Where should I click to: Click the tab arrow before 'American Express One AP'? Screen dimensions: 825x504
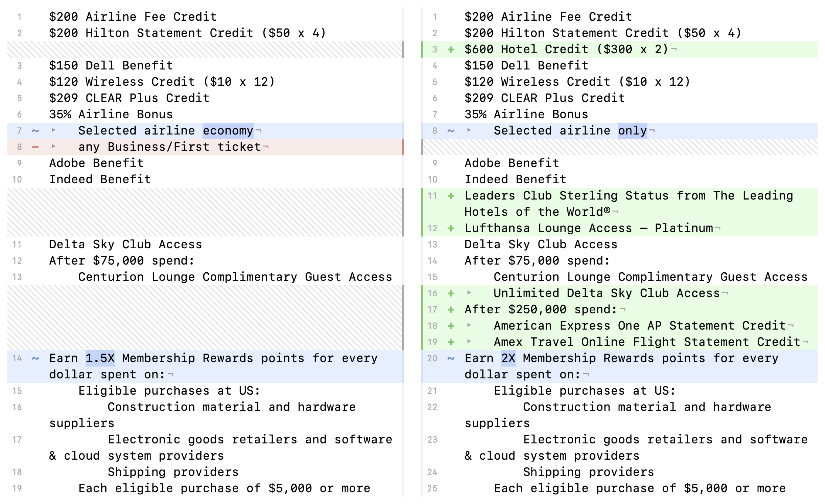469,325
